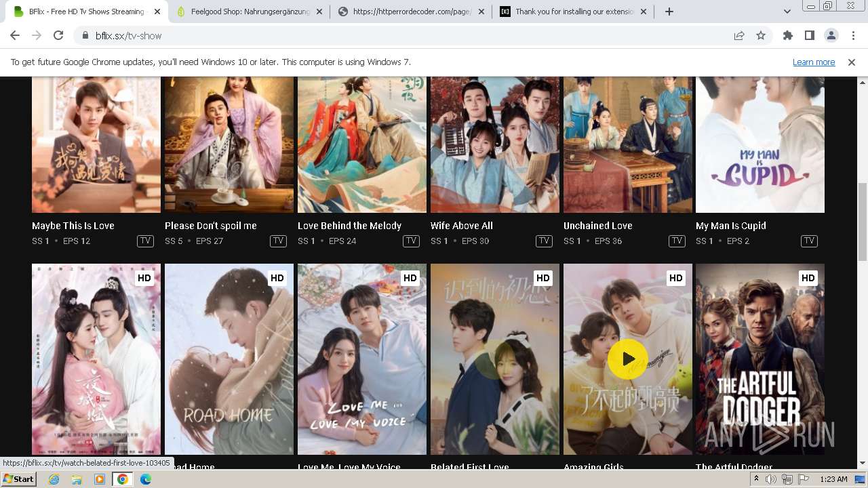The width and height of the screenshot is (868, 488).
Task: Open the Extensions puzzle icon
Action: pos(788,36)
